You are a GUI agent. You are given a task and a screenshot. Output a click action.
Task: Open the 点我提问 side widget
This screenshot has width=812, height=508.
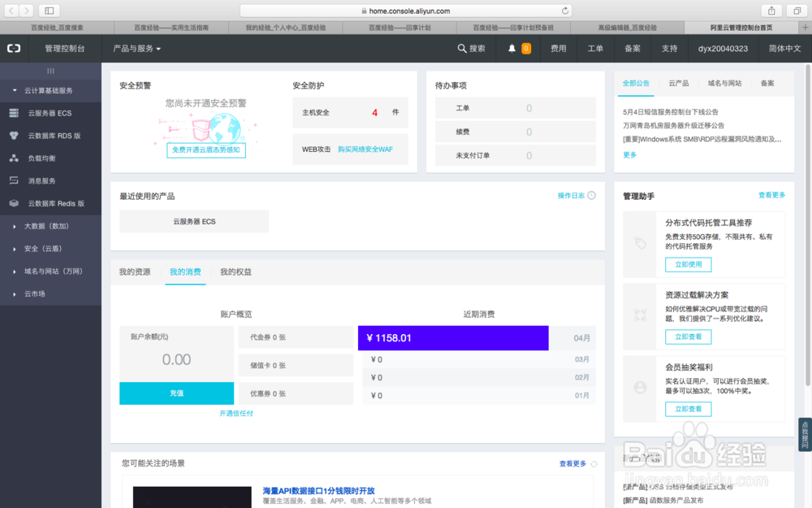tap(805, 434)
